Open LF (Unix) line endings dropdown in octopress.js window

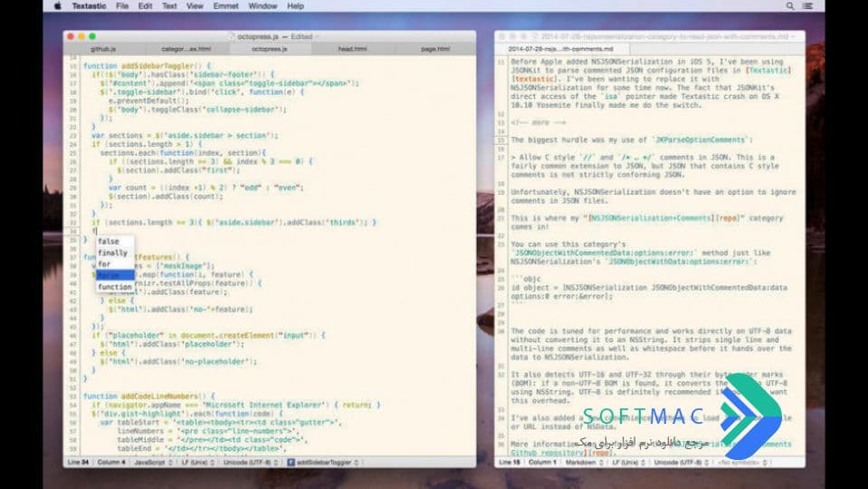197,462
